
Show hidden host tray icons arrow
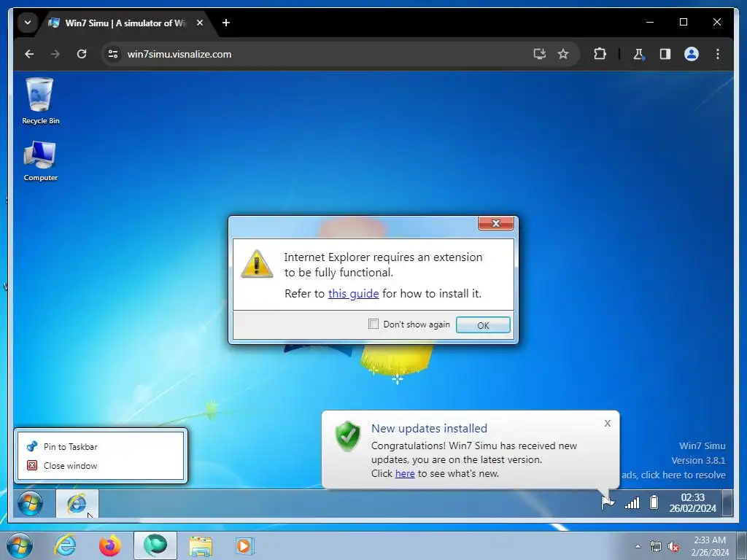(638, 546)
